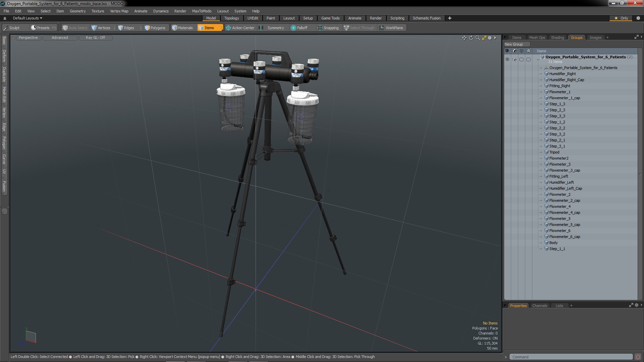
Task: Toggle fourth checkbox column for the group
Action: (x=528, y=59)
